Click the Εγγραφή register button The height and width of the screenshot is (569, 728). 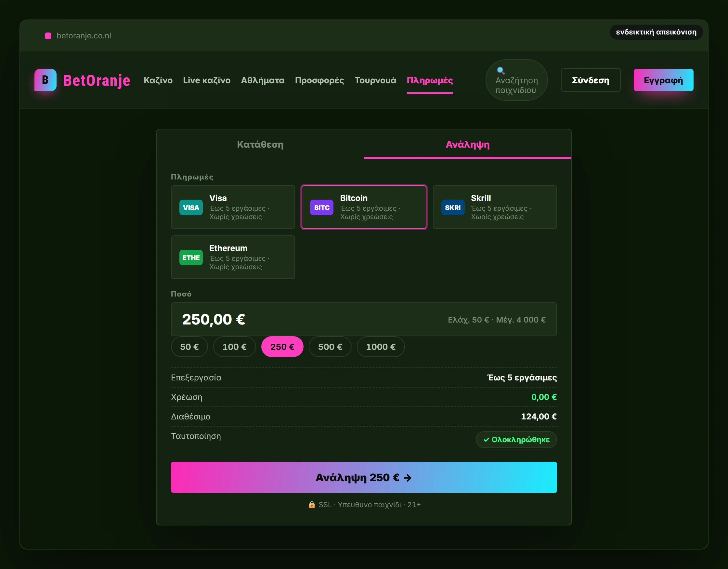pos(663,80)
